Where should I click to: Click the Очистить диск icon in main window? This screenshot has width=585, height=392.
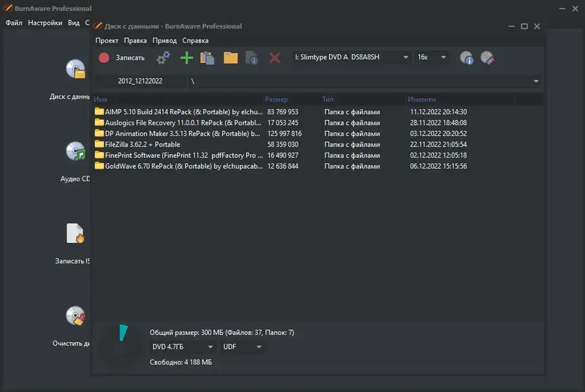tap(76, 315)
